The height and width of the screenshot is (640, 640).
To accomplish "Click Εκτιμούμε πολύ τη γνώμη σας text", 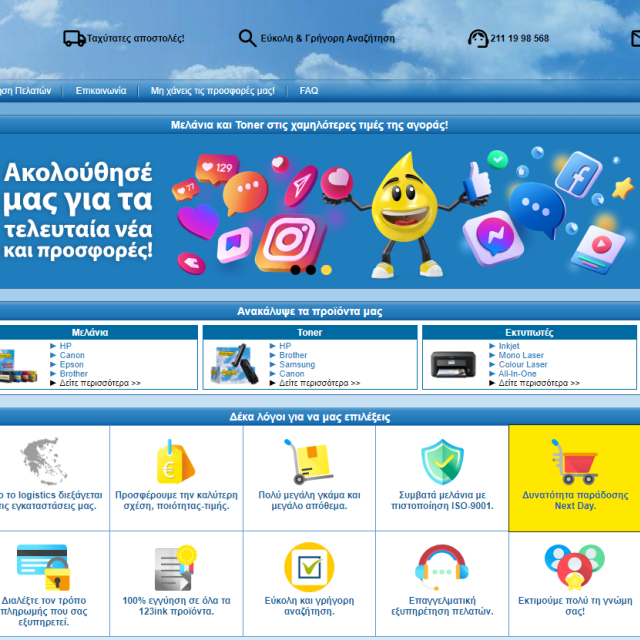I will [x=575, y=606].
